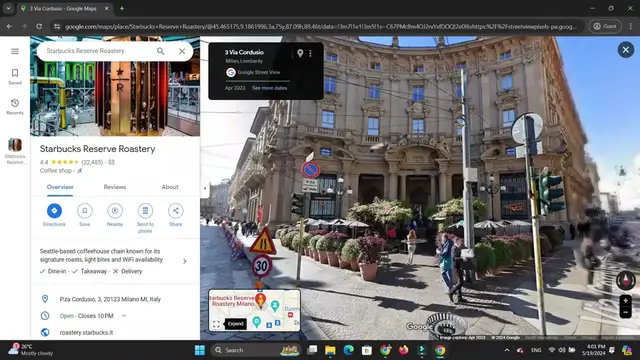Image resolution: width=640 pixels, height=360 pixels.
Task: Reload the page with the refresh icon
Action: click(x=39, y=27)
